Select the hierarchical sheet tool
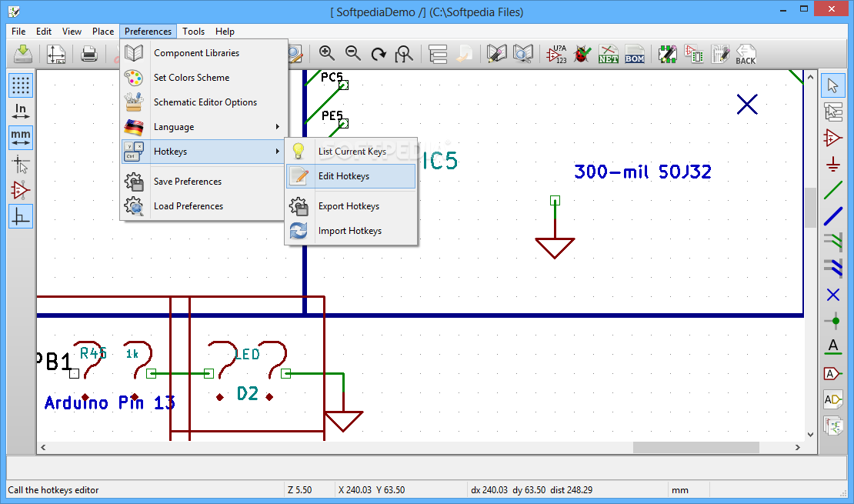The width and height of the screenshot is (854, 504). pyautogui.click(x=832, y=426)
